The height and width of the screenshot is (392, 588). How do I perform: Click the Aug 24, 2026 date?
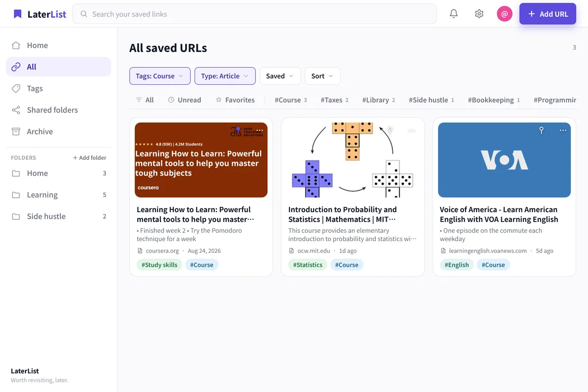204,250
